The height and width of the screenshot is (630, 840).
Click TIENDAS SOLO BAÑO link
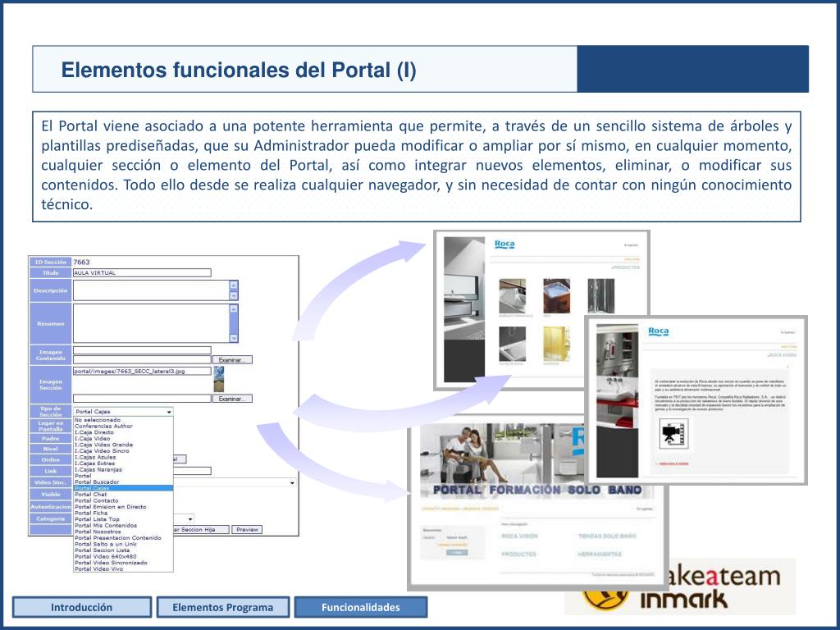click(x=607, y=536)
